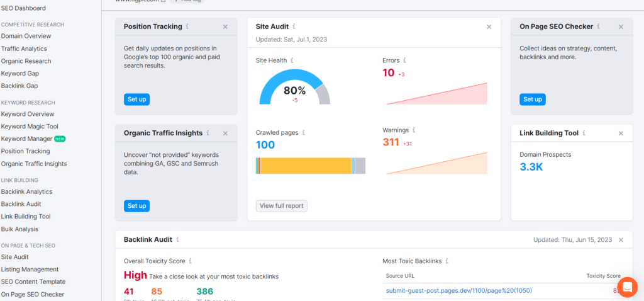Close the On Page SEO Checker card

pos(621,26)
